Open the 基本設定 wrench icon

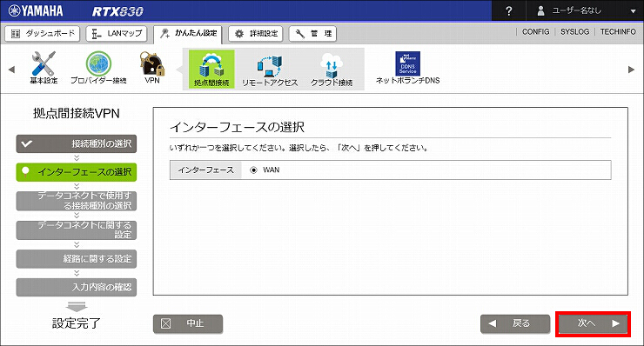tap(44, 68)
